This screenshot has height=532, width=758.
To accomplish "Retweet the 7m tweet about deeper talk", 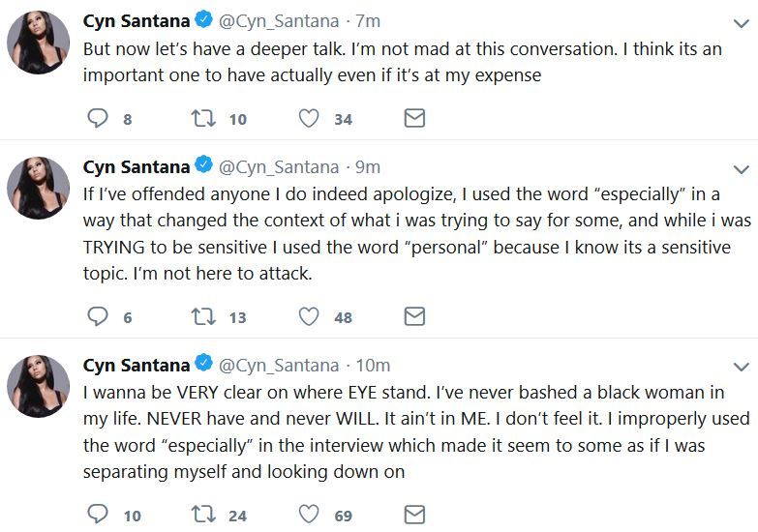I will 203,118.
